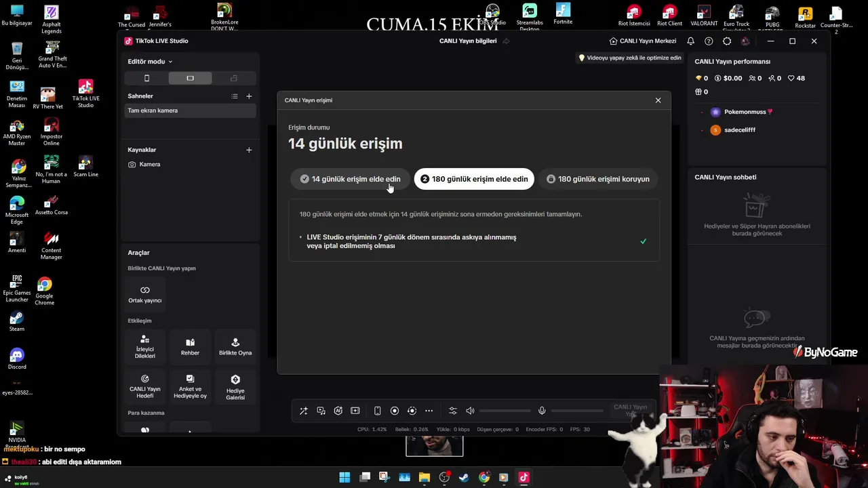Start recording with the record button
868x488 pixels.
click(x=395, y=411)
